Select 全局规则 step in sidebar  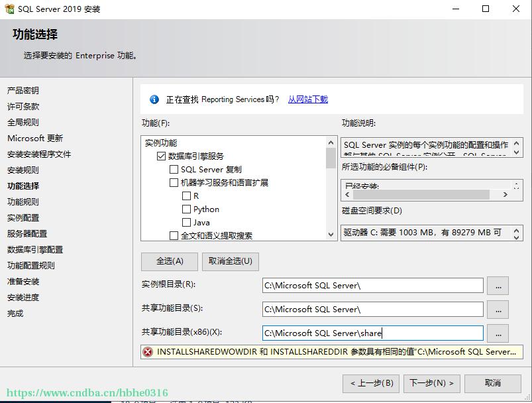coord(23,123)
